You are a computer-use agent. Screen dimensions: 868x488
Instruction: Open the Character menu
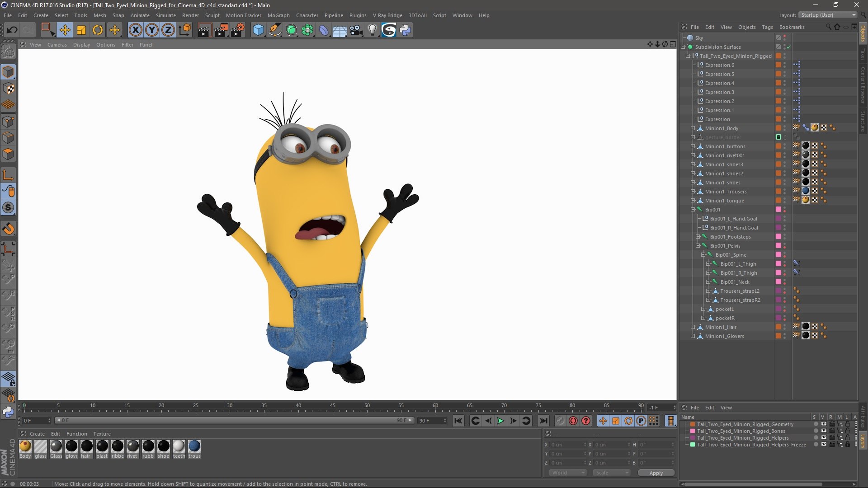coord(307,15)
